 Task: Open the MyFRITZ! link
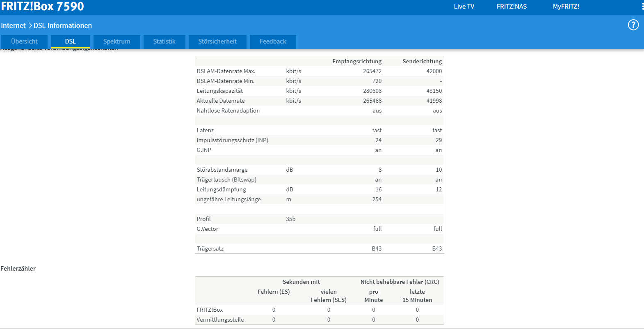566,7
